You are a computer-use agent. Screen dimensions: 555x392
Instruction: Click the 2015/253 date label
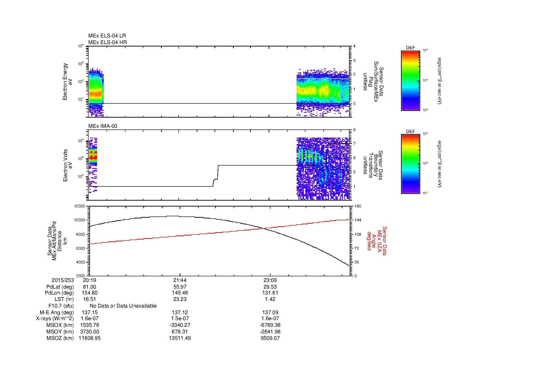(63, 280)
